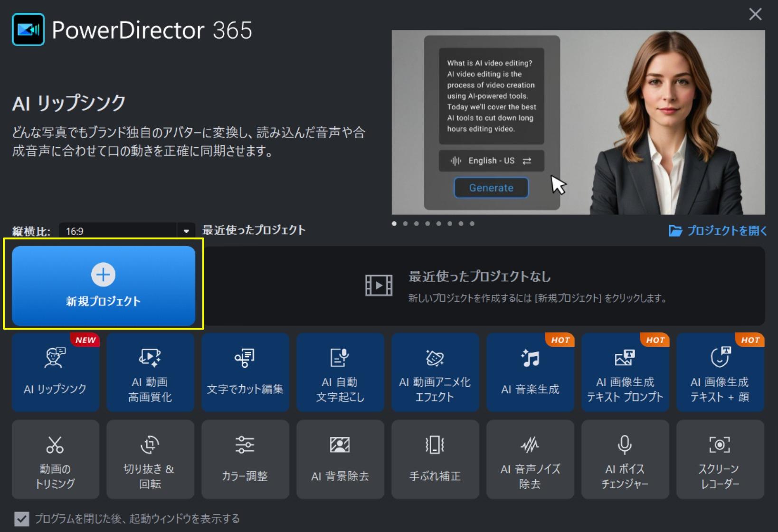This screenshot has width=778, height=532.
Task: Start AI 自動文字起こし tool
Action: (340, 372)
